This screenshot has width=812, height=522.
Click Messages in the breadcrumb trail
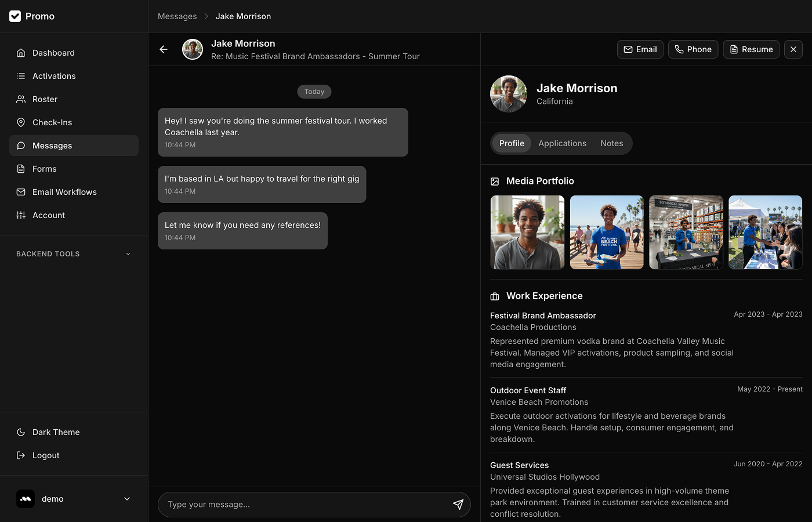tap(177, 16)
